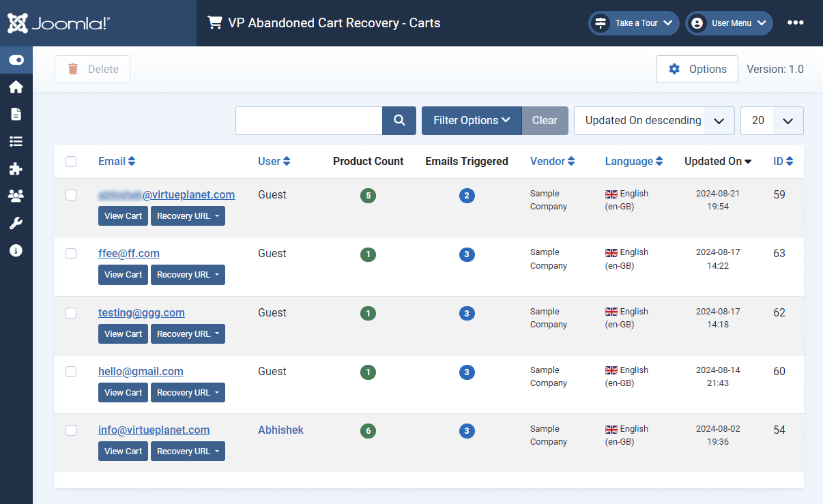Screen dimensions: 823x504
Task: Sort the table by Language column
Action: [634, 162]
